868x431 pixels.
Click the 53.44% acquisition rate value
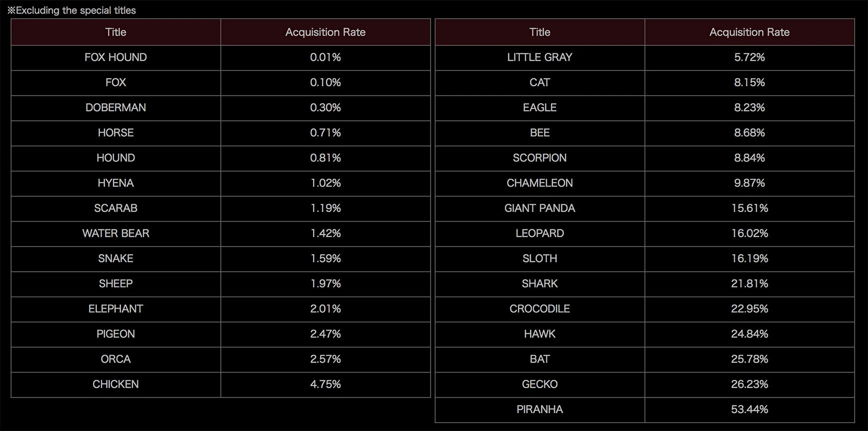point(749,409)
